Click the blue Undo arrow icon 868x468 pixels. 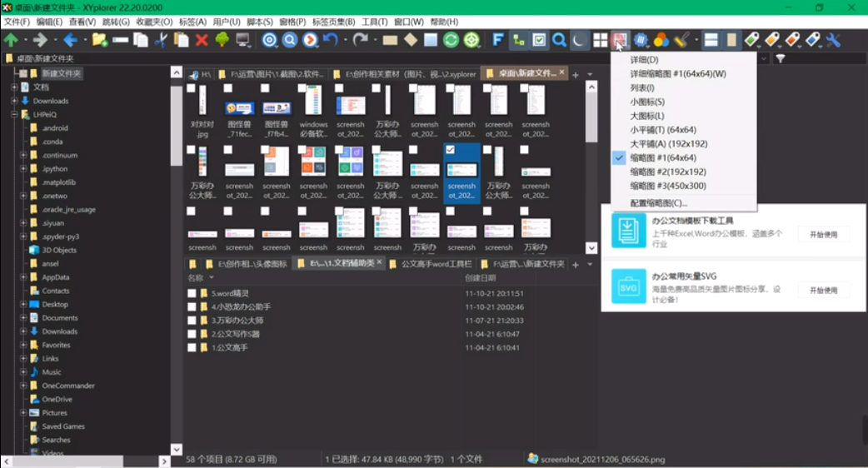pos(331,40)
